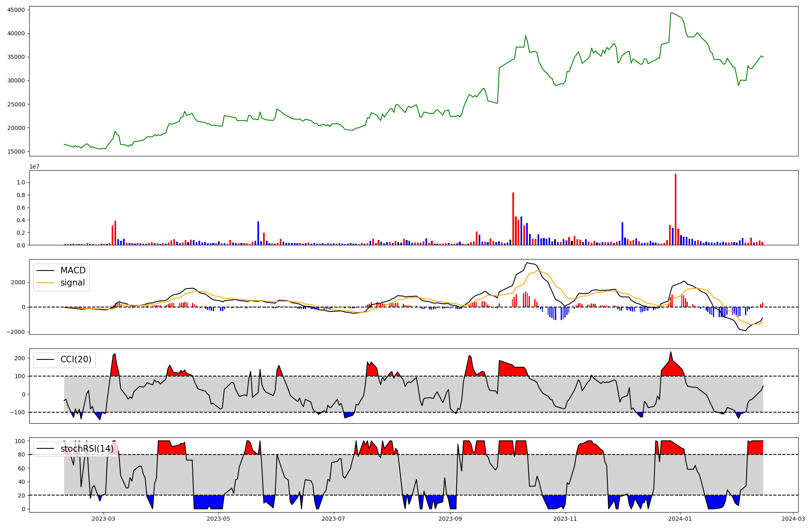
Task: Click the 80 label on stochRSI axis
Action: [x=21, y=455]
